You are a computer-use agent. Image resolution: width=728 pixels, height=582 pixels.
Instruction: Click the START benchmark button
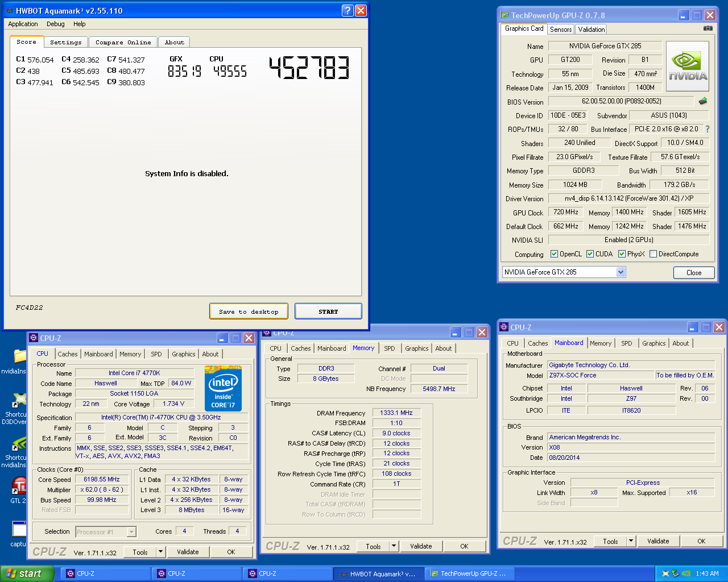(328, 311)
